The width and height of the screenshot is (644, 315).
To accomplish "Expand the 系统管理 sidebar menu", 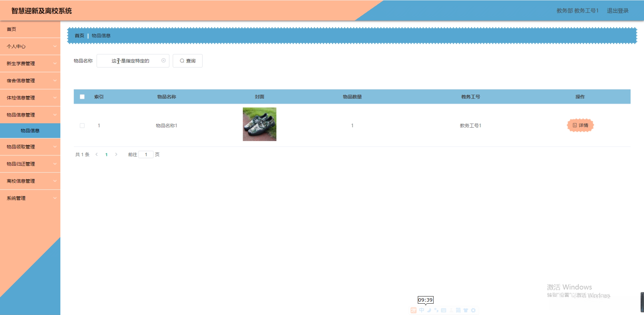I will 30,198.
